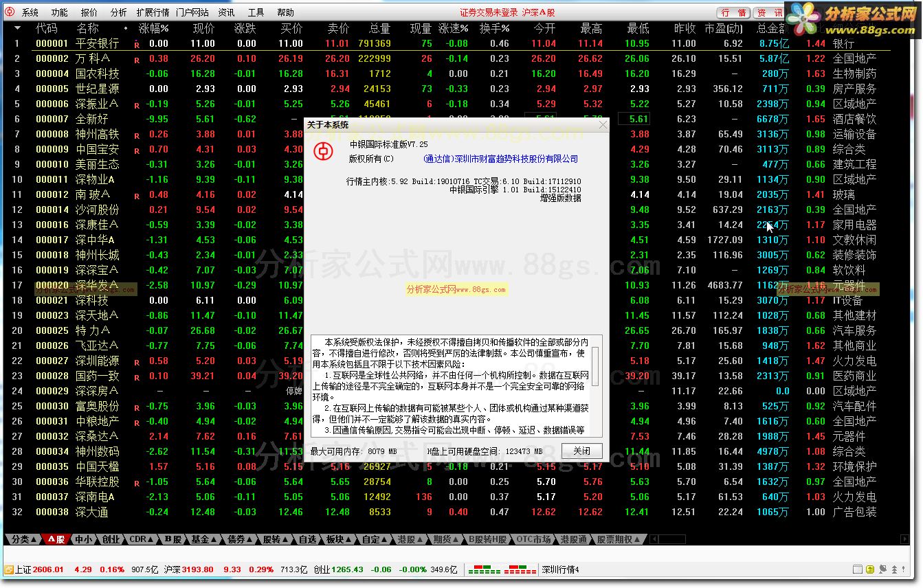
Task: Switch to the A股 tab
Action: tap(56, 539)
